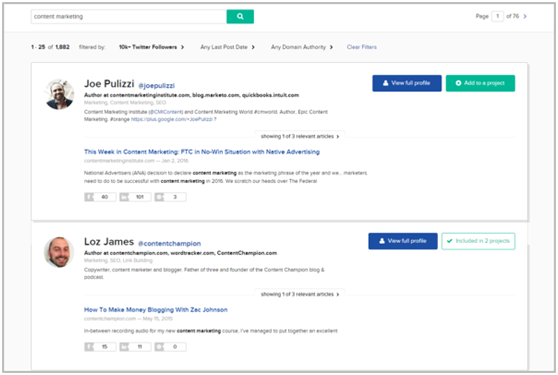
Task: Click Facebook share count icon under Joe Pulizzi's article
Action: click(89, 197)
